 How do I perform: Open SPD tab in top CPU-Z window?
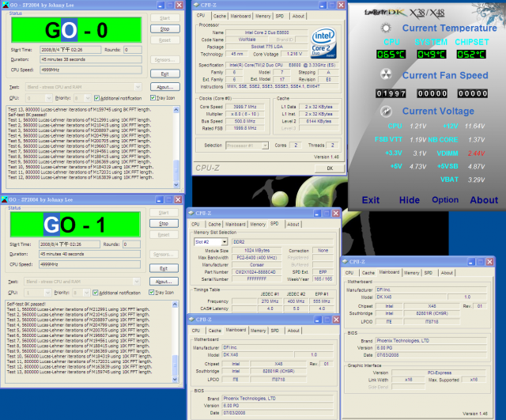point(280,16)
